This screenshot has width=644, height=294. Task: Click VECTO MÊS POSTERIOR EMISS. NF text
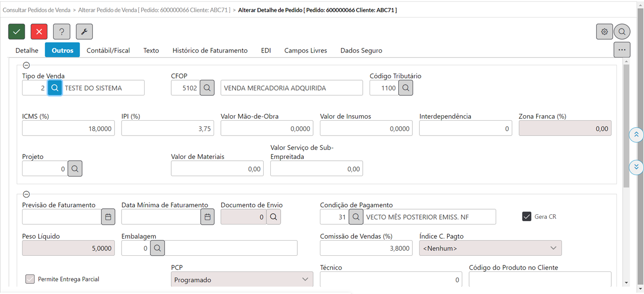[429, 217]
